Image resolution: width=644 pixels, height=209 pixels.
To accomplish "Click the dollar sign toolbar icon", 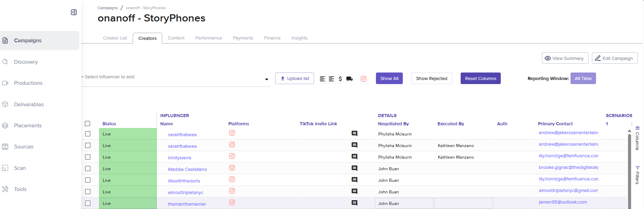I will (x=340, y=79).
